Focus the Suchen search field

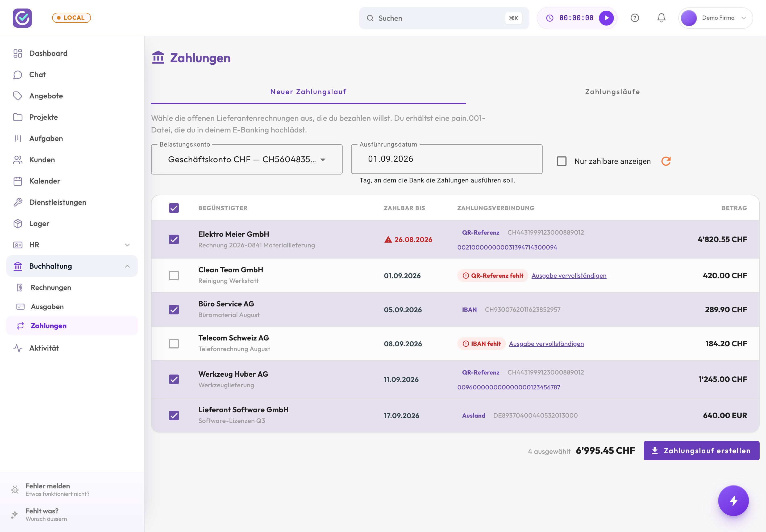pos(444,18)
